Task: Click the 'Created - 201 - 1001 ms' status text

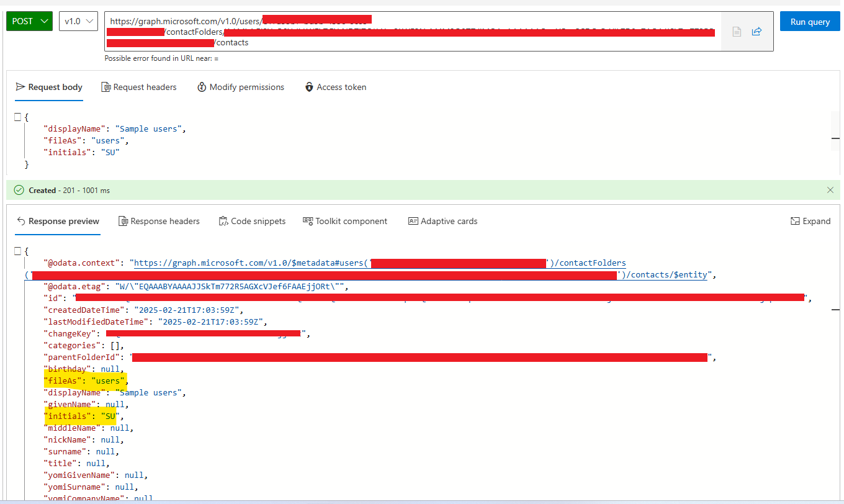Action: pyautogui.click(x=69, y=191)
